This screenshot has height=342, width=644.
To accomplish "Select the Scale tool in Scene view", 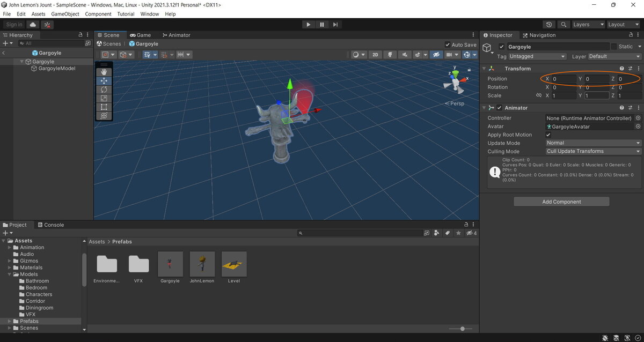I will [x=104, y=98].
